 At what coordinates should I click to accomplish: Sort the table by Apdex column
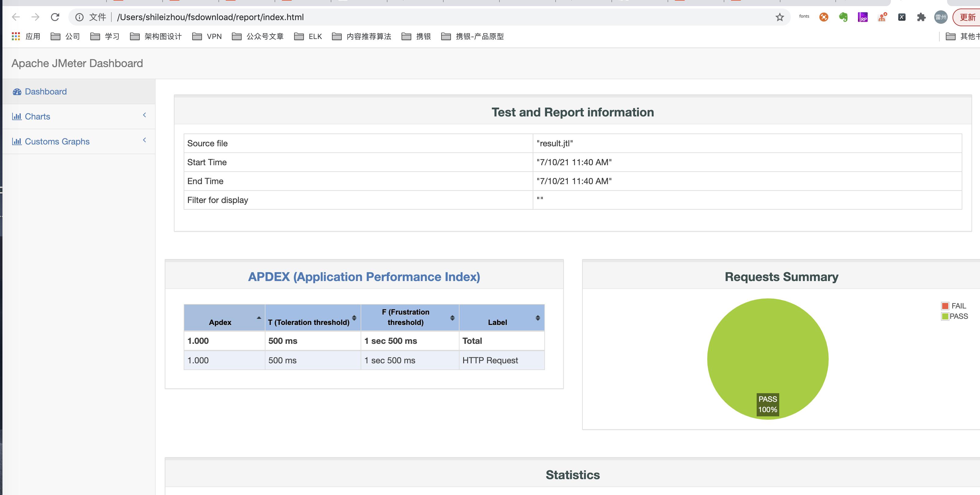(x=225, y=318)
